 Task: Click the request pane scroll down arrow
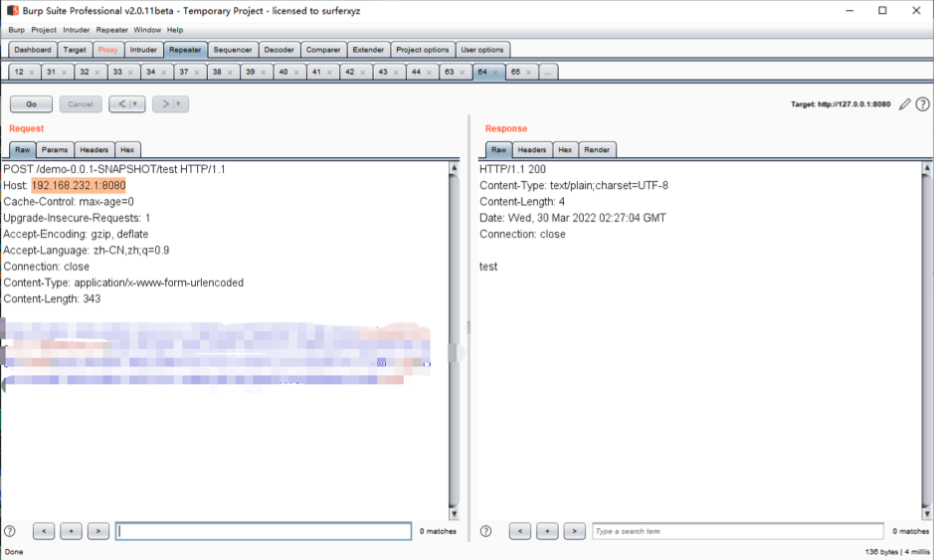pos(454,513)
